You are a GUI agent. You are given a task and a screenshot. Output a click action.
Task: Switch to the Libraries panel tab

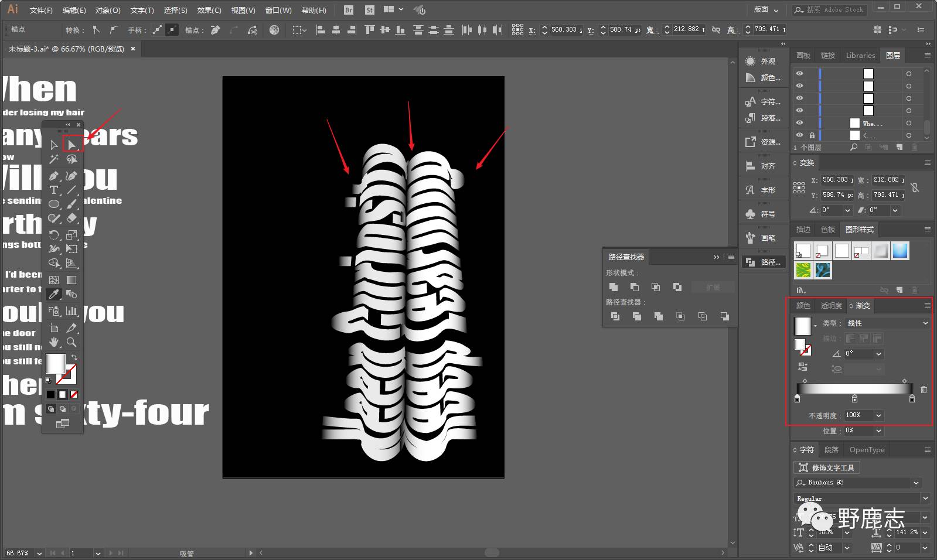click(x=860, y=56)
